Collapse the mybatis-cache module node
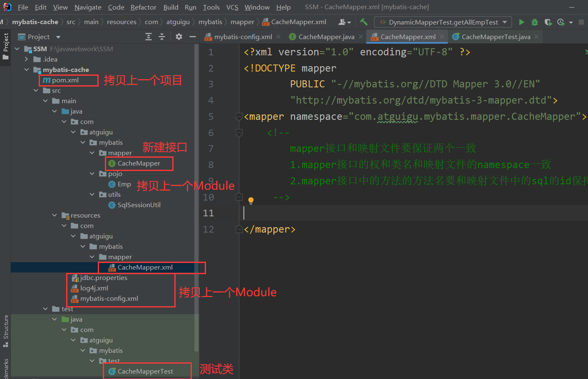Viewport: 588px width, 379px height. (27, 70)
